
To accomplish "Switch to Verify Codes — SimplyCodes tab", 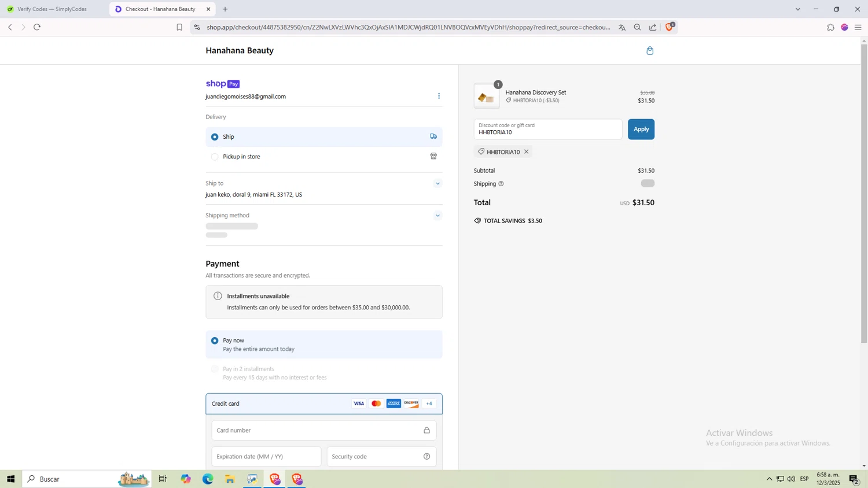I will pos(53,9).
